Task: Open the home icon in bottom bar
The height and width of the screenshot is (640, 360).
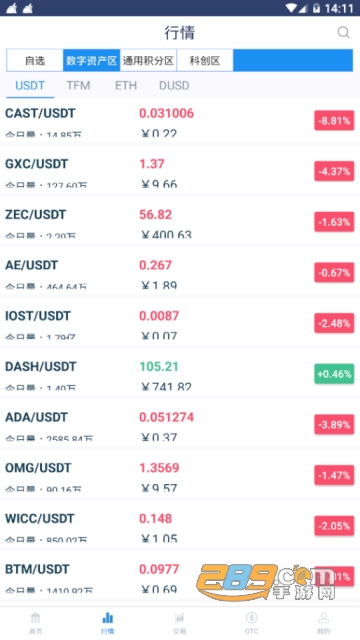Action: 36,618
